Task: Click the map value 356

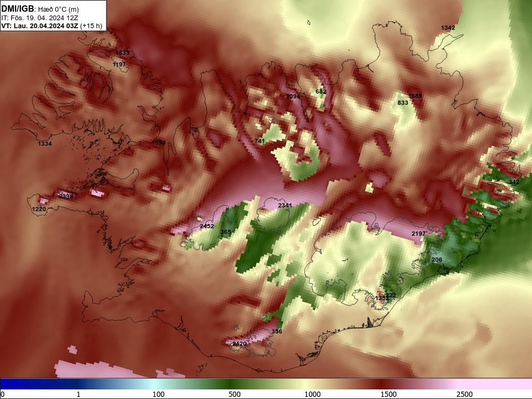Action: 277,331
